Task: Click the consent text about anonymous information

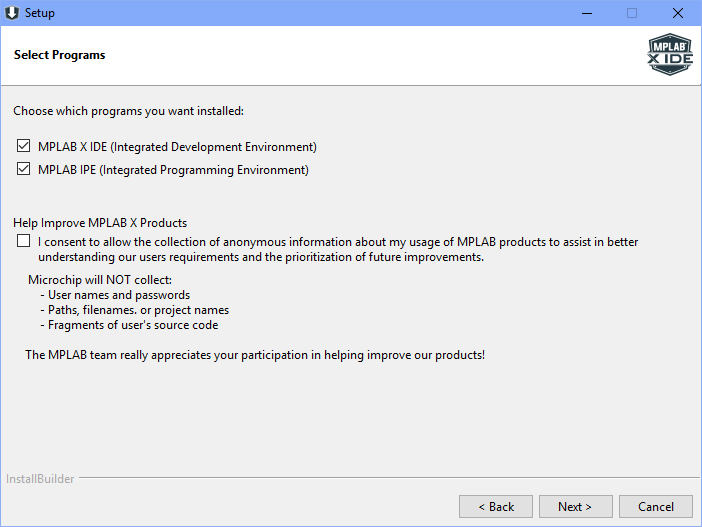Action: click(x=338, y=249)
